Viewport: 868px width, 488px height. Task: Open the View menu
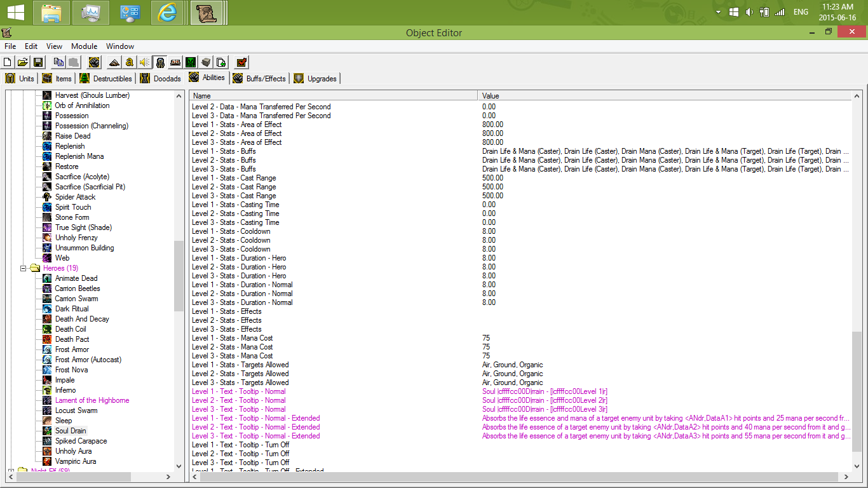[55, 46]
